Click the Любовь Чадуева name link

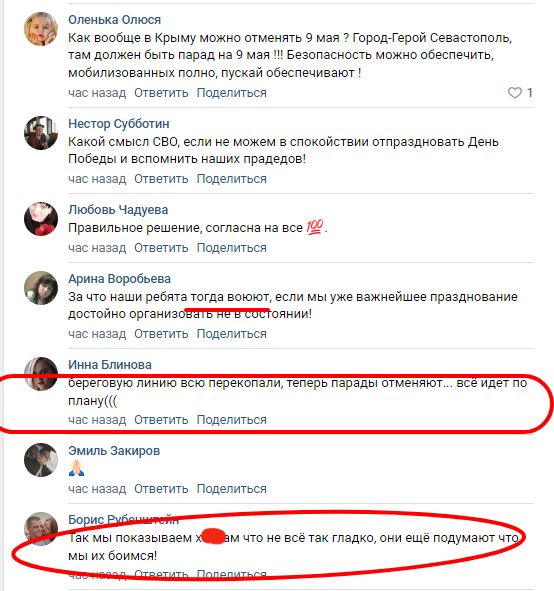pos(118,210)
